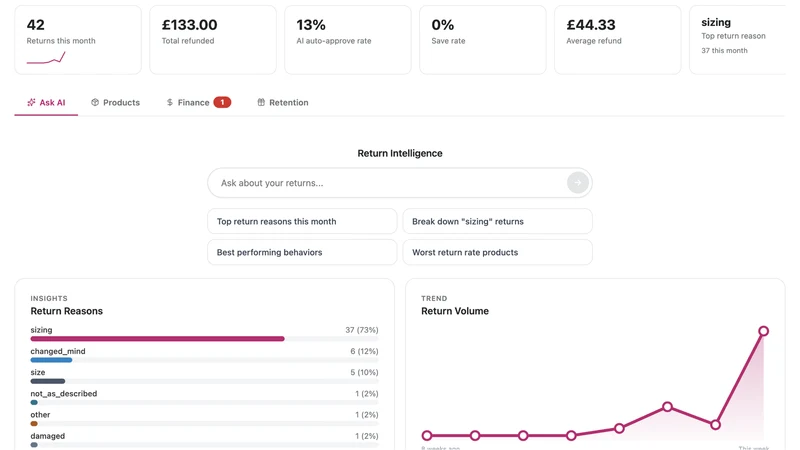Click the changed_mind blue bar
Viewport: 800px width, 450px height.
point(51,360)
